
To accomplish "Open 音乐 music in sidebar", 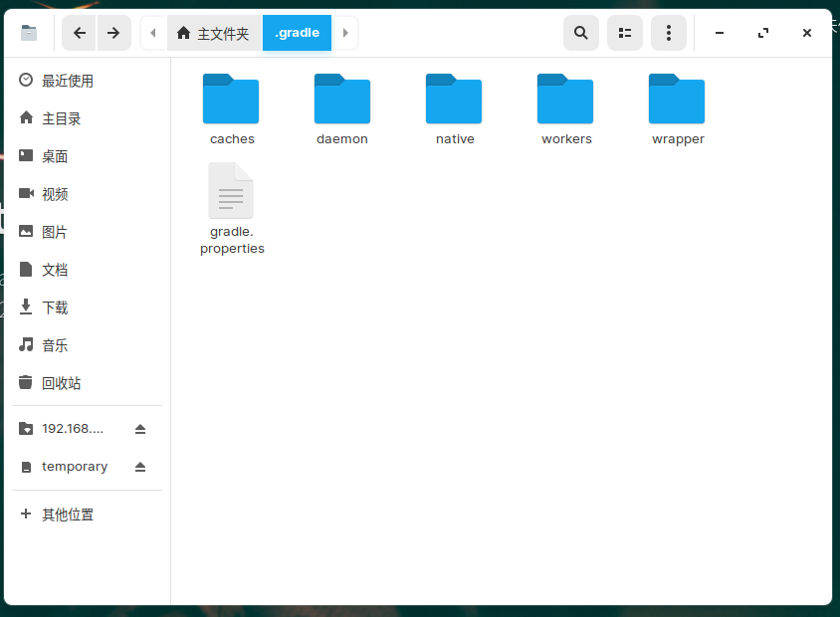I will coord(87,345).
